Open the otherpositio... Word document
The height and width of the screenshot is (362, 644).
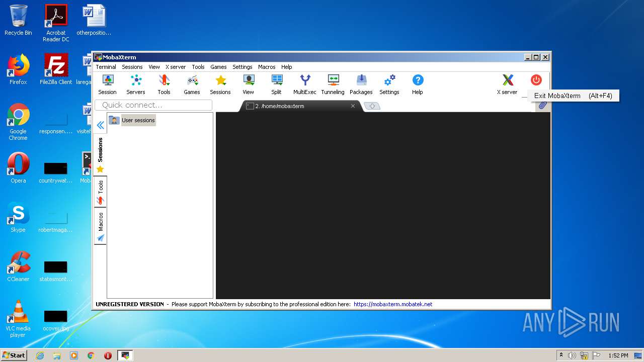(94, 20)
